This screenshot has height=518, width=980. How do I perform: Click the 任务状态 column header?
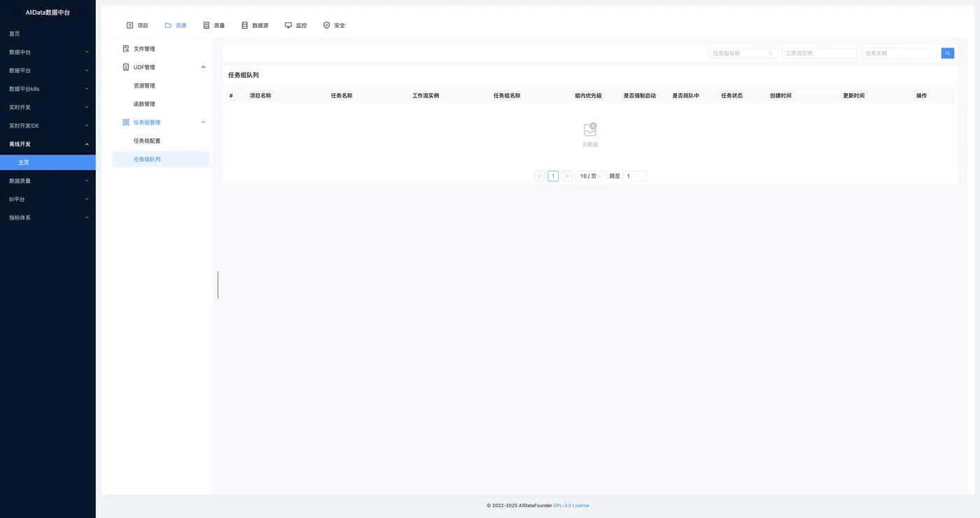(731, 95)
